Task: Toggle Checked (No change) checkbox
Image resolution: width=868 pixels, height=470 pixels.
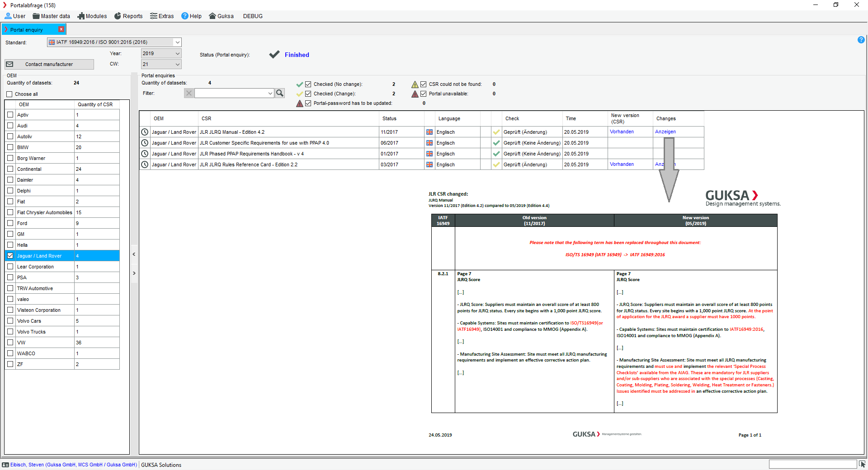Action: click(308, 84)
